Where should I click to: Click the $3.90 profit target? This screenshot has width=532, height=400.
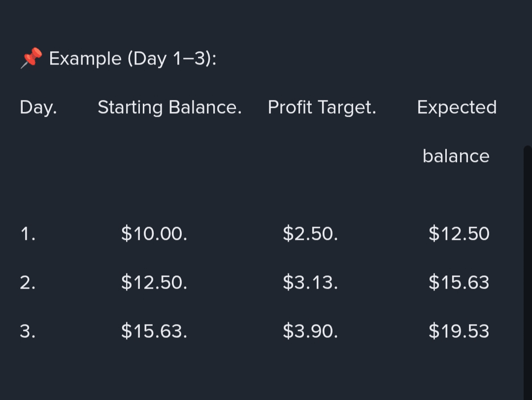pyautogui.click(x=310, y=331)
